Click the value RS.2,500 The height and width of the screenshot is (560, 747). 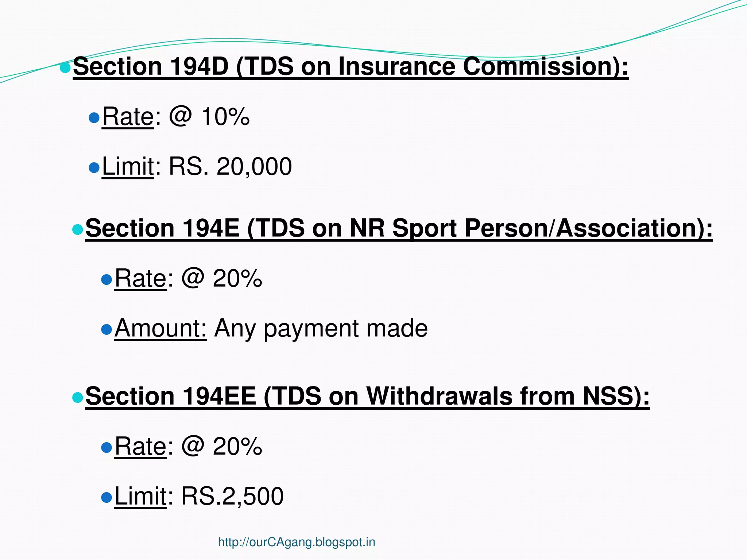232,497
